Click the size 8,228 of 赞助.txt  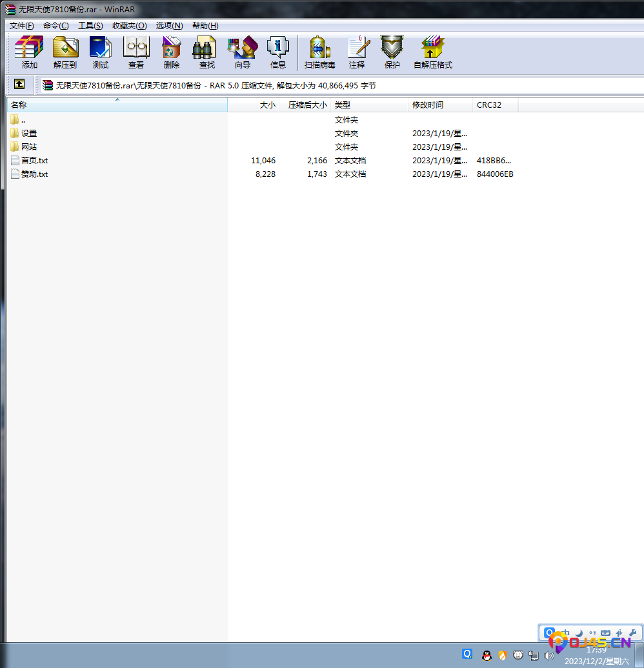pyautogui.click(x=265, y=174)
